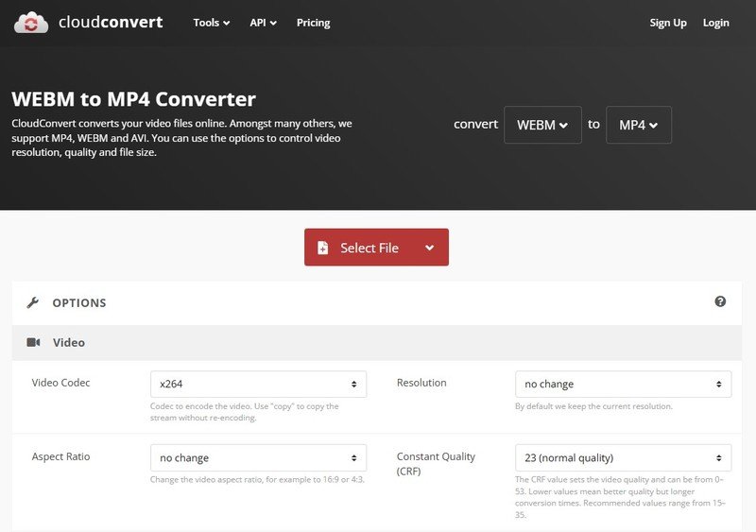Open the WEBM source format dropdown
The height and width of the screenshot is (532, 756).
click(542, 125)
